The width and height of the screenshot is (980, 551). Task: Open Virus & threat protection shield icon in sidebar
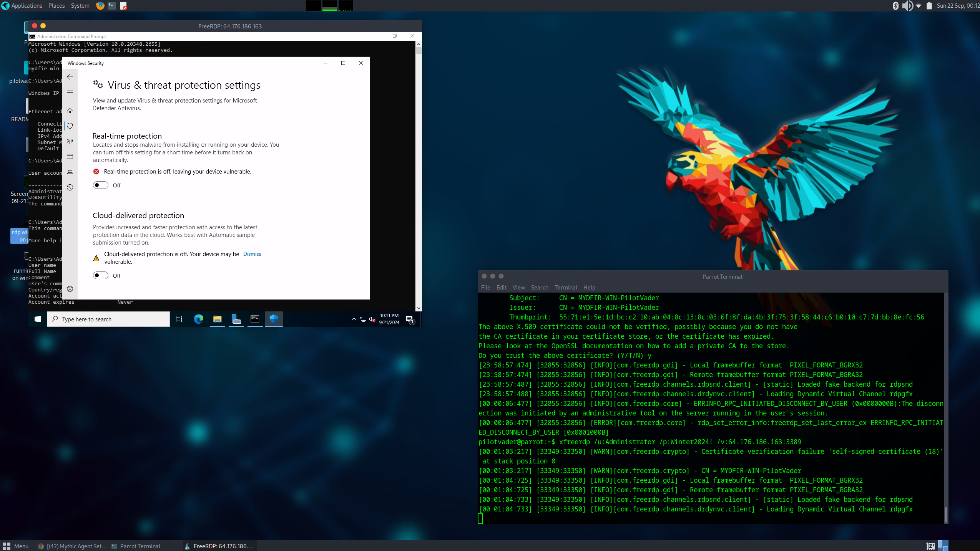[70, 126]
